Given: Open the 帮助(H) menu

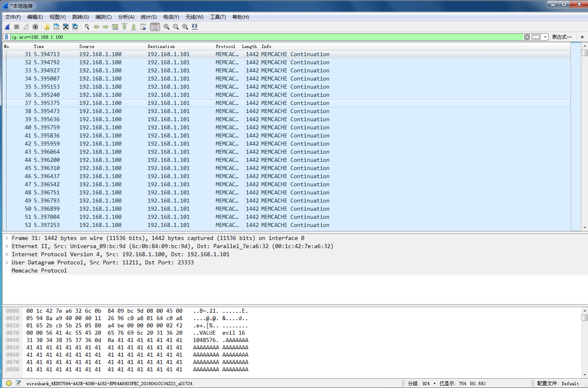Looking at the screenshot, I should point(241,17).
